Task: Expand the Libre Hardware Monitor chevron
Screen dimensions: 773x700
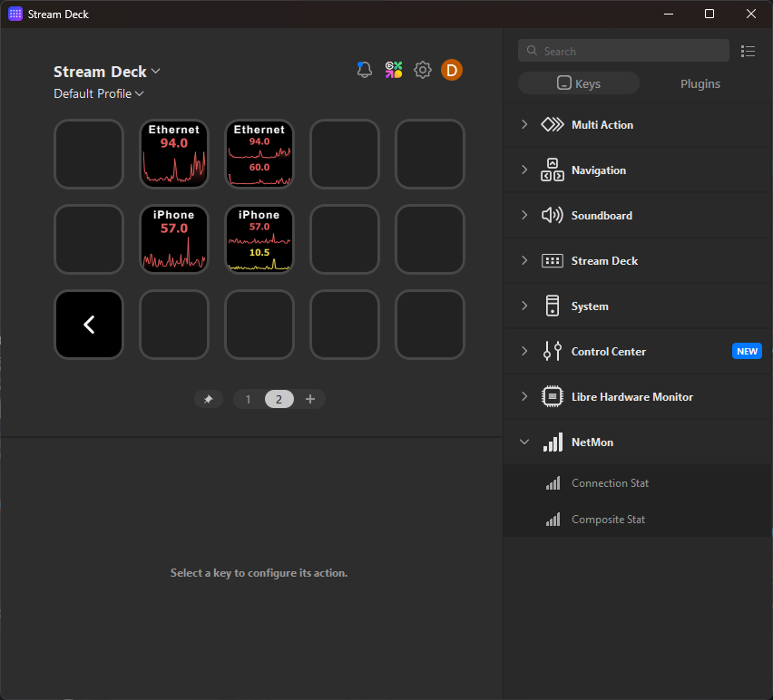Action: pos(524,396)
